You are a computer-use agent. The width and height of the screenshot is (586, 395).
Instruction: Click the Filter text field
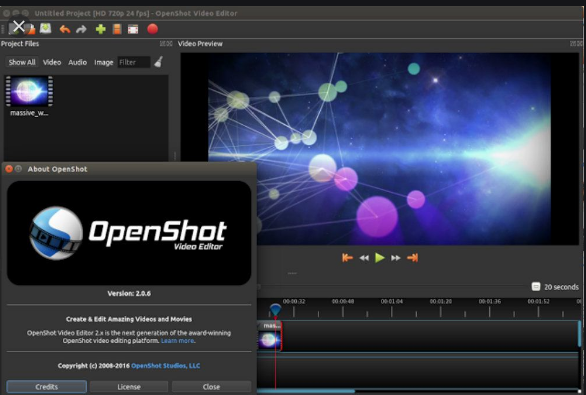pos(134,62)
